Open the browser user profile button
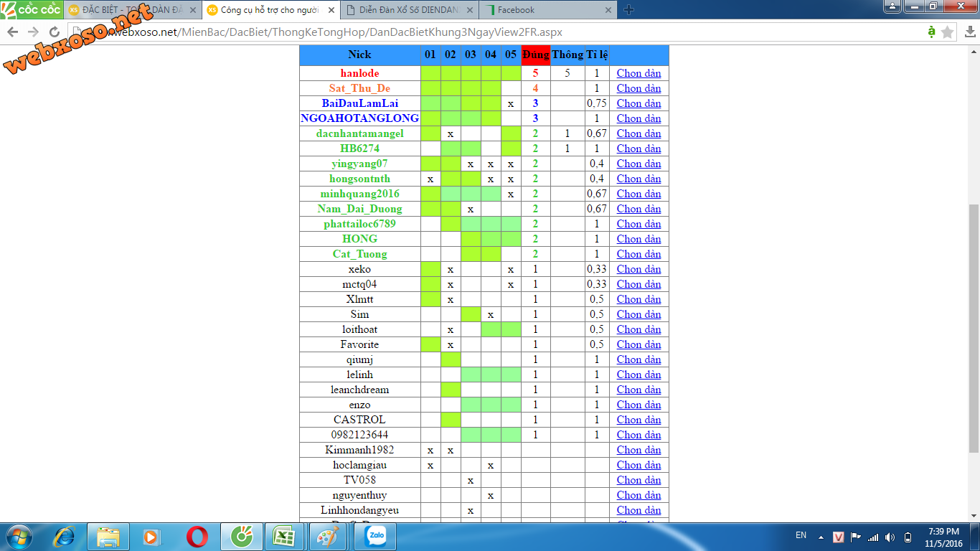The image size is (980, 551). coord(892,6)
